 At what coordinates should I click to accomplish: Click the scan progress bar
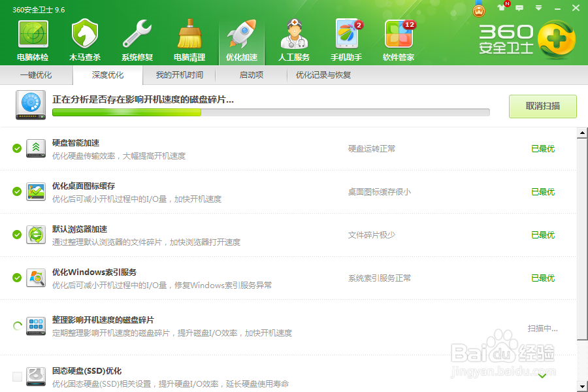(270, 112)
